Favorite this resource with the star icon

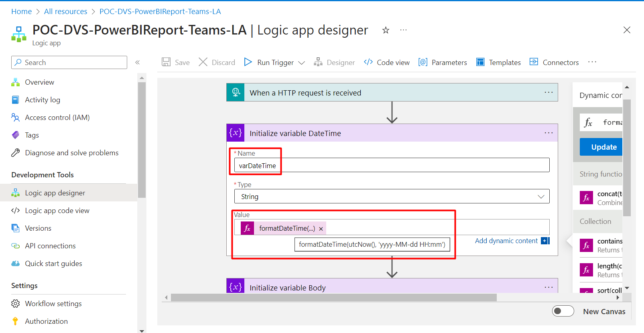pyautogui.click(x=386, y=30)
